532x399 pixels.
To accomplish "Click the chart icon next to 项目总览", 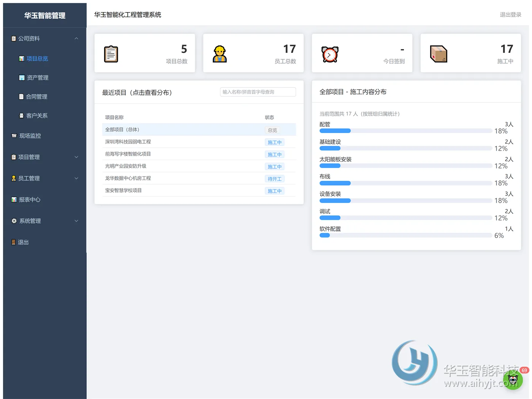I will (x=22, y=59).
